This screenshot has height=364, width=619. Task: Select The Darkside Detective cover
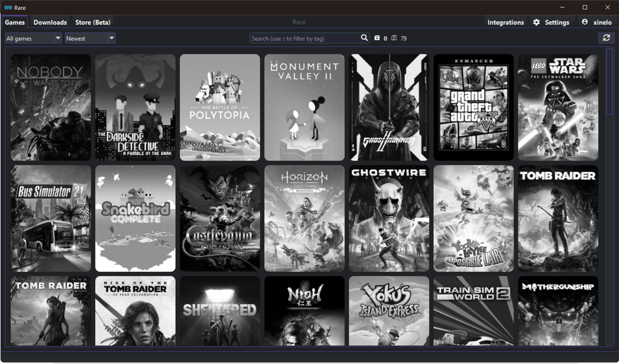(x=136, y=107)
